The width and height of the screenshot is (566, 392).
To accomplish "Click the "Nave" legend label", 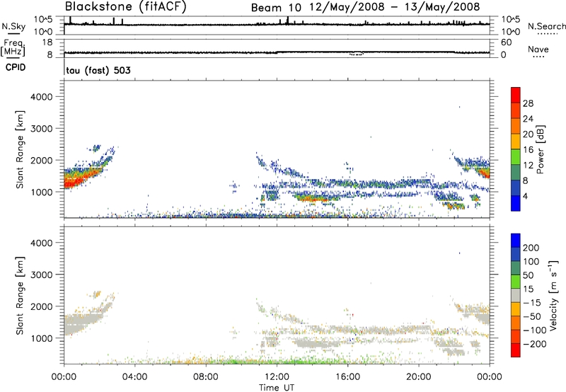I will pyautogui.click(x=538, y=49).
